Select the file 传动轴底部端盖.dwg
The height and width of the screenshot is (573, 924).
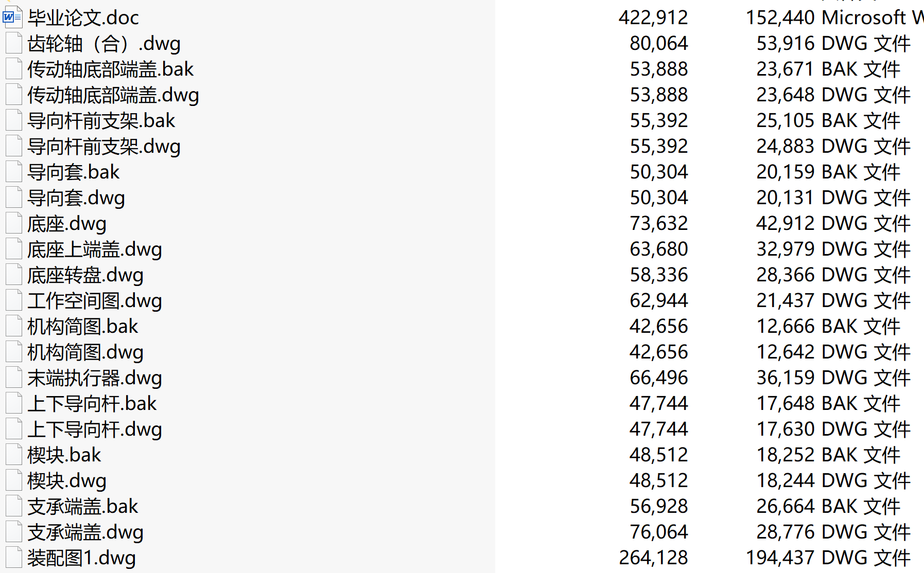pyautogui.click(x=113, y=95)
